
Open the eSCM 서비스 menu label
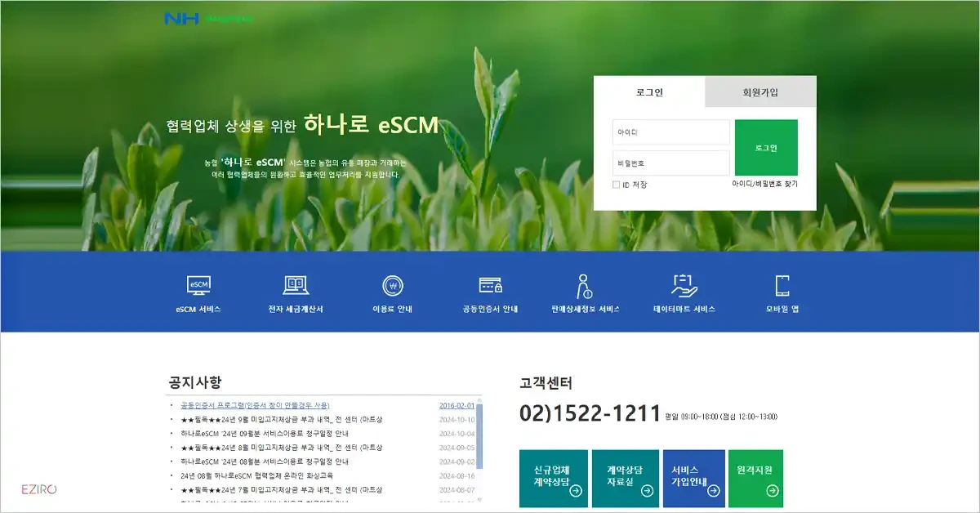tap(198, 310)
